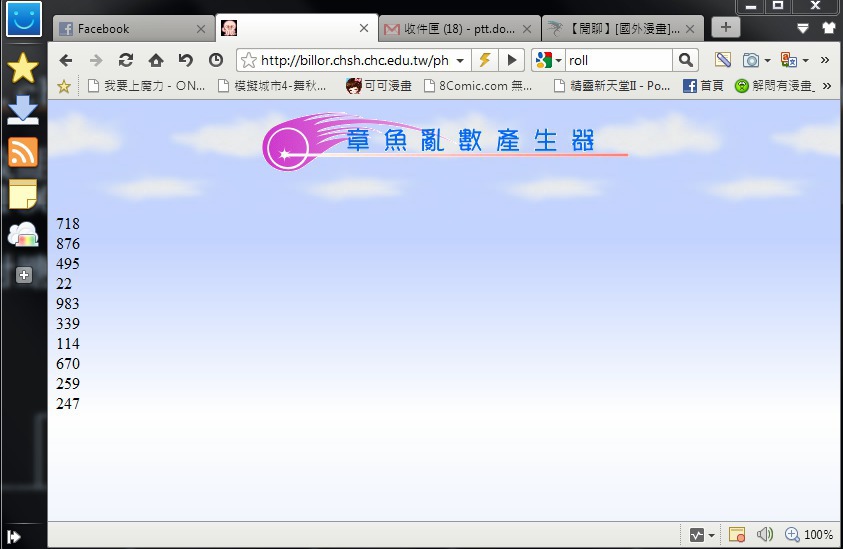Toggle the ad/popup blocker status icon
The image size is (843, 549).
click(737, 535)
